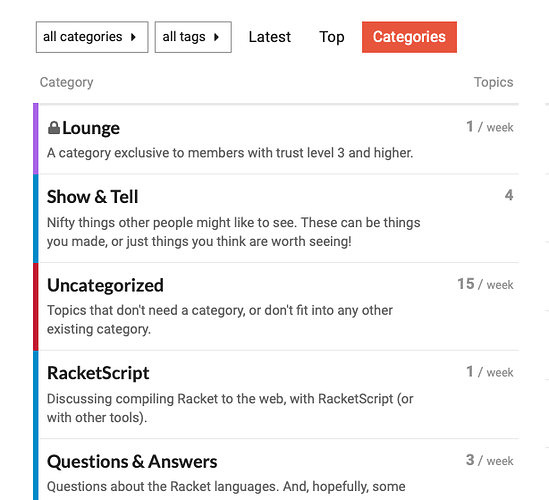Click the Category column header

tap(67, 82)
